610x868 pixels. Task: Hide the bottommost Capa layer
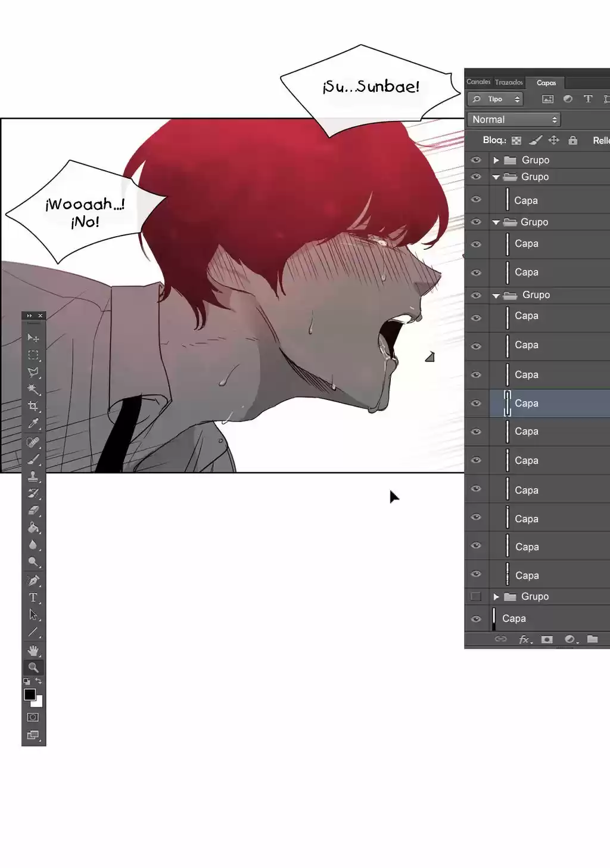point(476,619)
